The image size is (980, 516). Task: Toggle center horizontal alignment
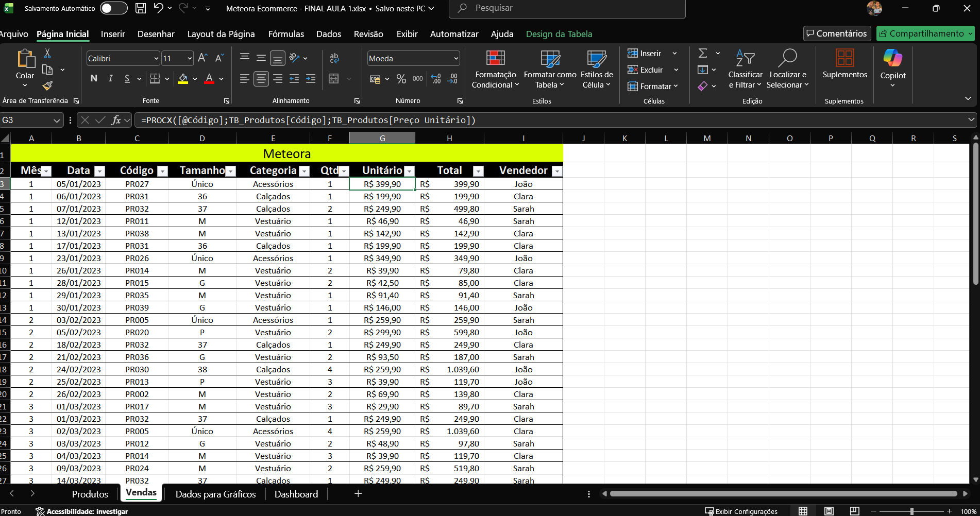point(261,79)
